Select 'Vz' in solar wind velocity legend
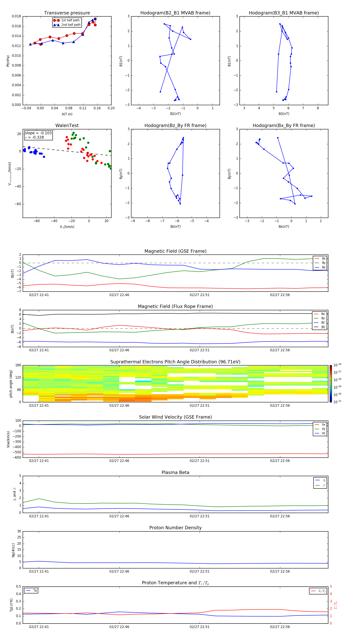 (320, 433)
